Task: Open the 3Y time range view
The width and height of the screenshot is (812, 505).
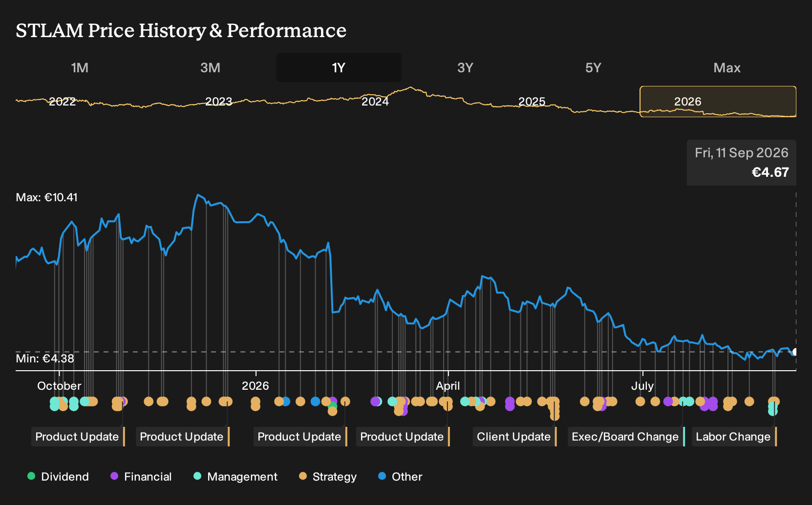Action: click(465, 67)
